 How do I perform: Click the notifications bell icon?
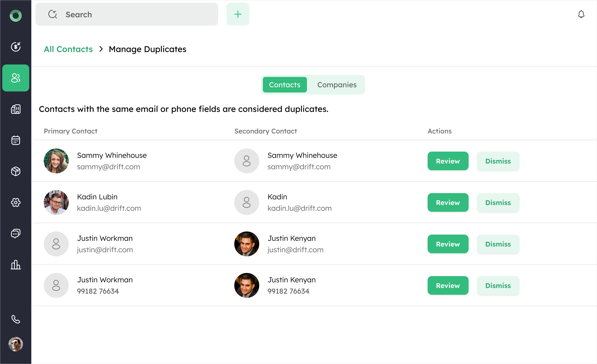pos(581,15)
